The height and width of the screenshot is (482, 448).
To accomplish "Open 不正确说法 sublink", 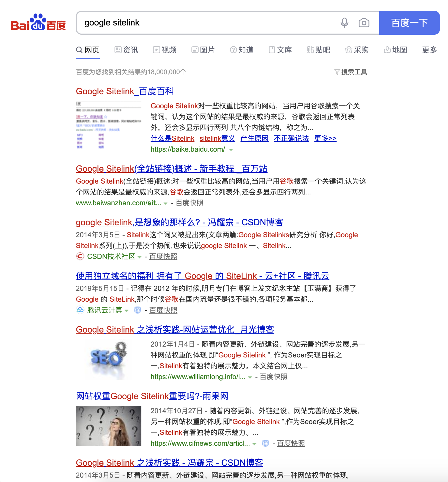I will point(291,138).
